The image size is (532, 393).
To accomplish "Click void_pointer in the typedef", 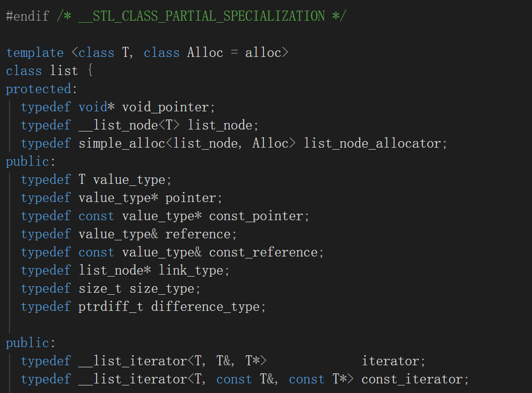I will (165, 107).
